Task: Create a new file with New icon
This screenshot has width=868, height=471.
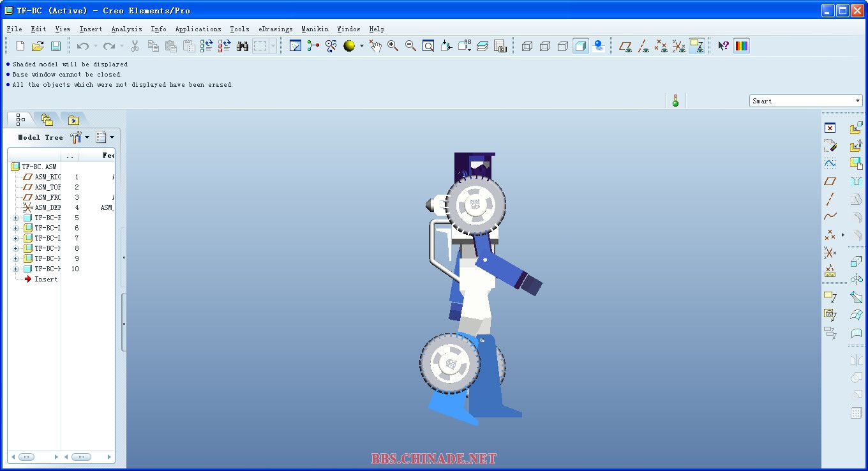Action: 20,46
